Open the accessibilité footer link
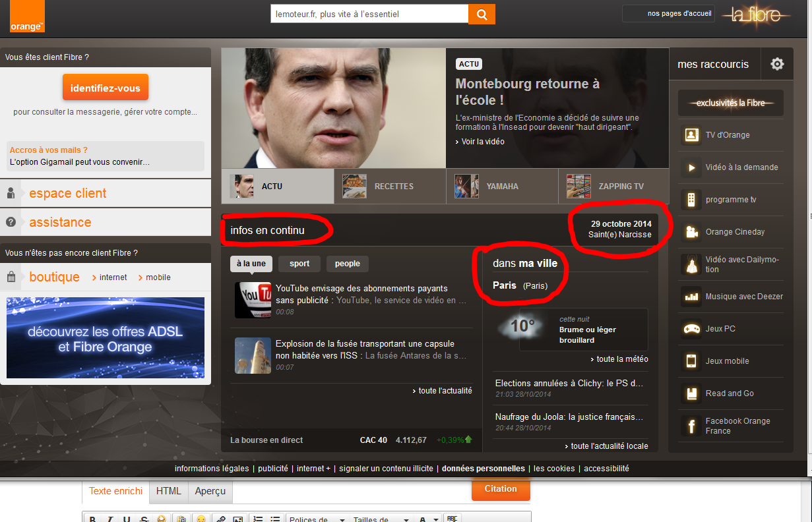 click(606, 469)
